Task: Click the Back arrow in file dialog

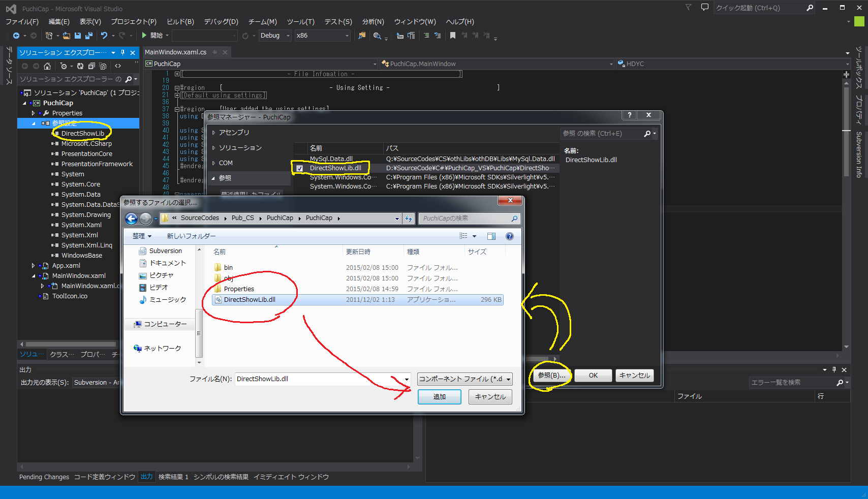Action: coord(132,219)
